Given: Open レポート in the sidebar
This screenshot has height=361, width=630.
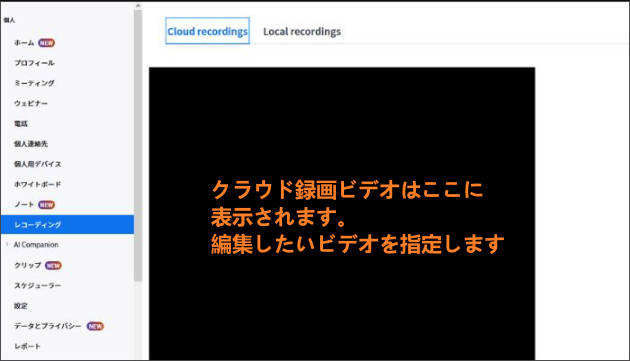Looking at the screenshot, I should 27,346.
